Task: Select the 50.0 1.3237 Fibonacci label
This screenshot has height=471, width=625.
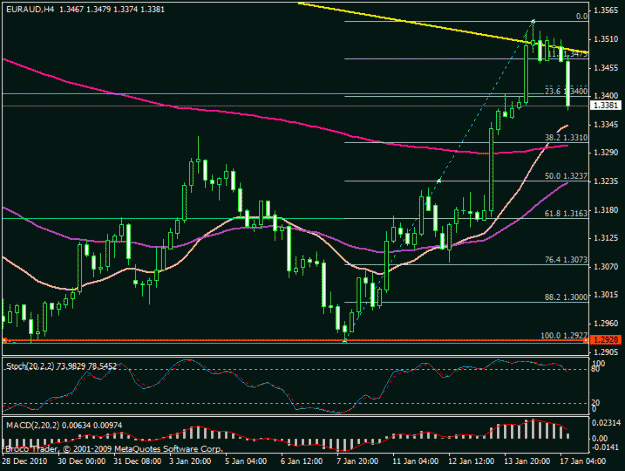Action: point(566,176)
